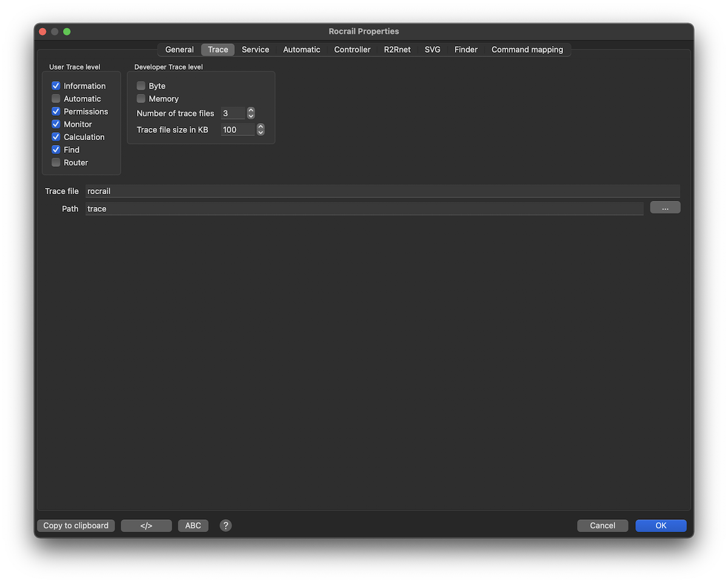This screenshot has height=583, width=728.
Task: Click the Number of trace files stepper
Action: tap(251, 113)
